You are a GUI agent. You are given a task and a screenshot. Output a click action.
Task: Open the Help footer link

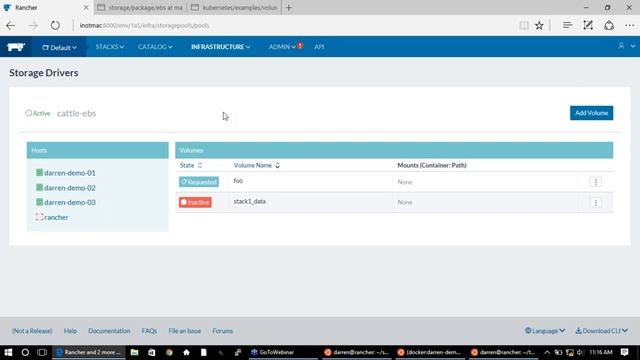(70, 331)
